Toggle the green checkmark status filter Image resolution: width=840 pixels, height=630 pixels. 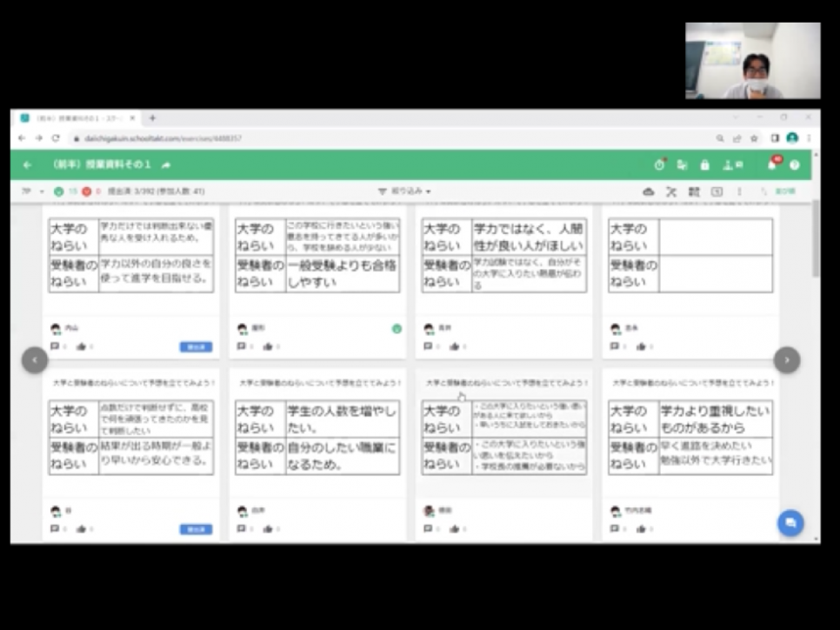tap(59, 191)
